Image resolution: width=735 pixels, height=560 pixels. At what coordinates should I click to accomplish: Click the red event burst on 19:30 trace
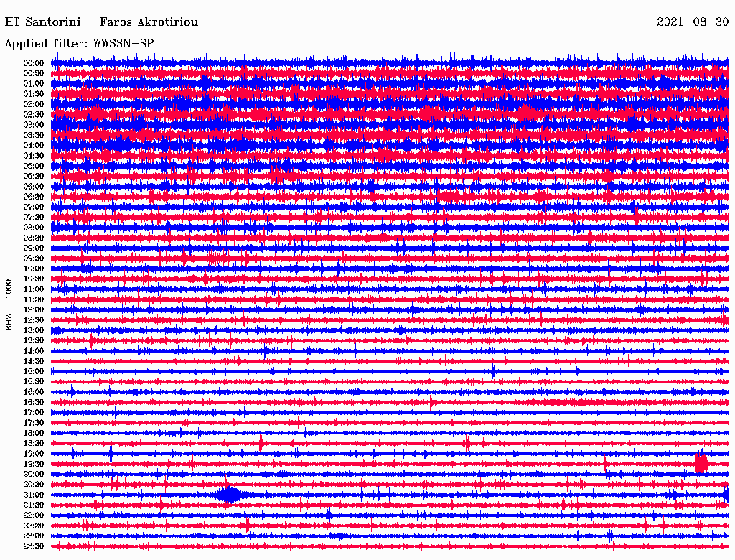701,462
